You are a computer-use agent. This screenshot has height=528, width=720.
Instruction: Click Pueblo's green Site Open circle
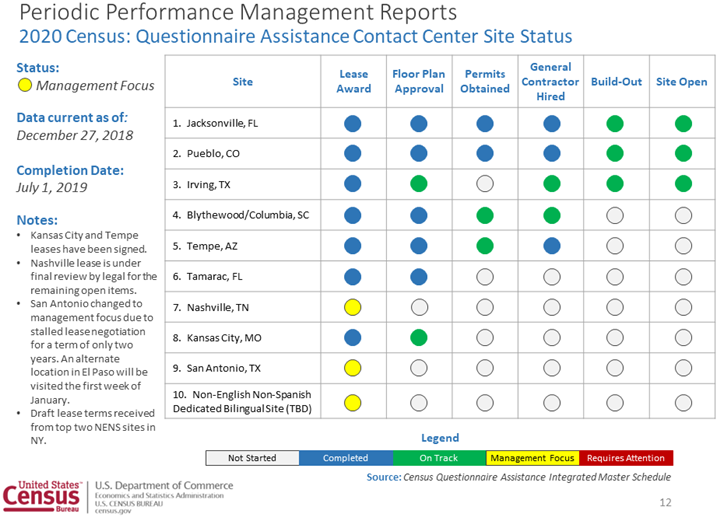pos(683,154)
